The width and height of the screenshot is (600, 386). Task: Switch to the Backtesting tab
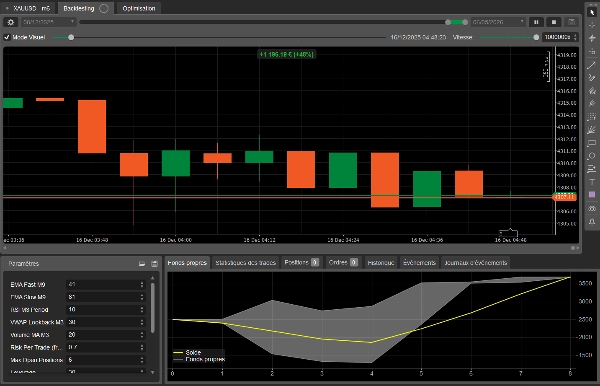pyautogui.click(x=86, y=8)
